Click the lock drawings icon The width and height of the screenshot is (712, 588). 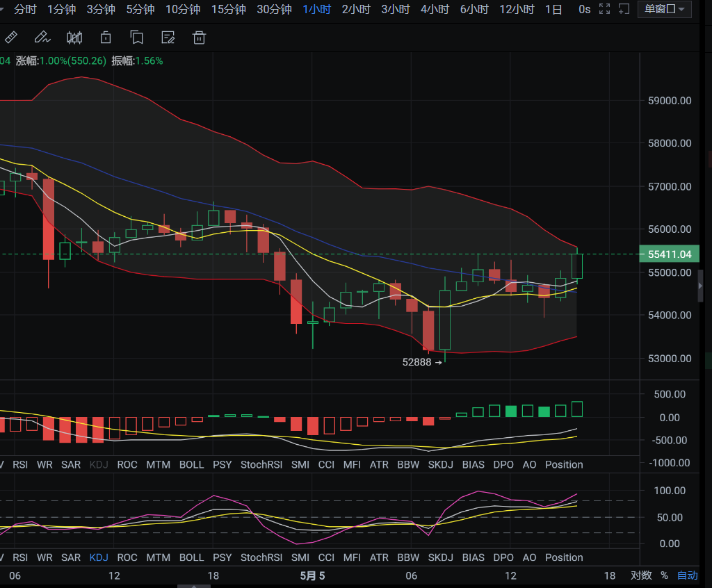pyautogui.click(x=105, y=37)
